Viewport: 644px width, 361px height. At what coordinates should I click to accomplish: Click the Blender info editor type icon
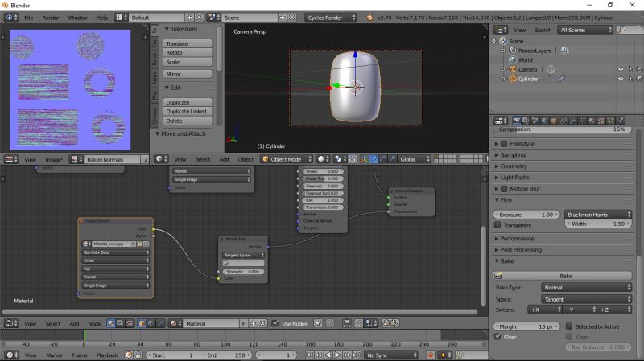tap(11, 18)
